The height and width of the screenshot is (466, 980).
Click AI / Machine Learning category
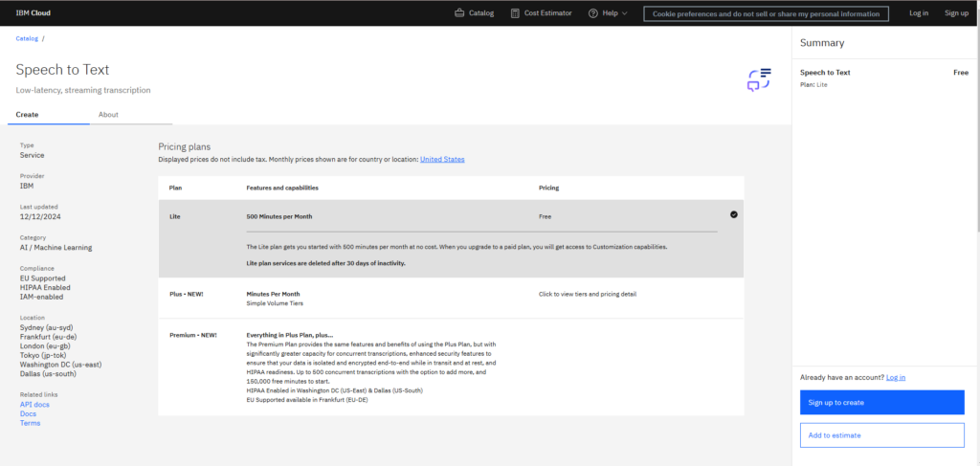(x=56, y=248)
